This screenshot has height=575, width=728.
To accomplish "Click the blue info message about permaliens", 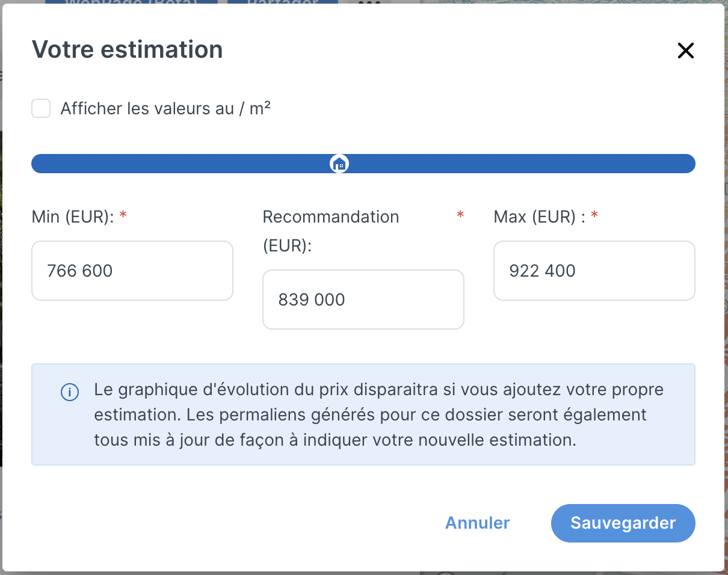I will click(x=363, y=414).
